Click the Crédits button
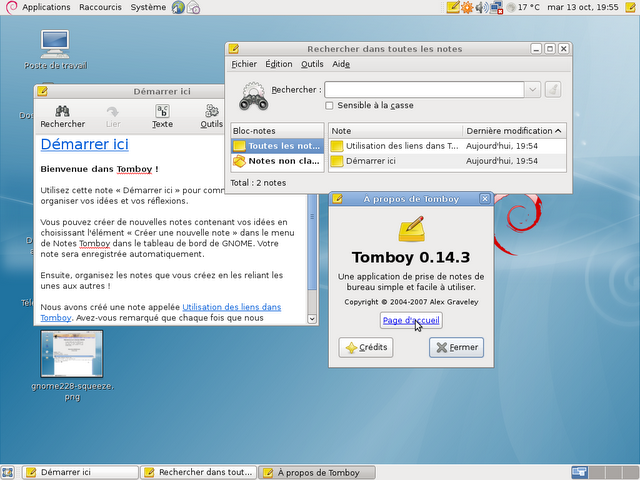The width and height of the screenshot is (640, 480). [366, 347]
